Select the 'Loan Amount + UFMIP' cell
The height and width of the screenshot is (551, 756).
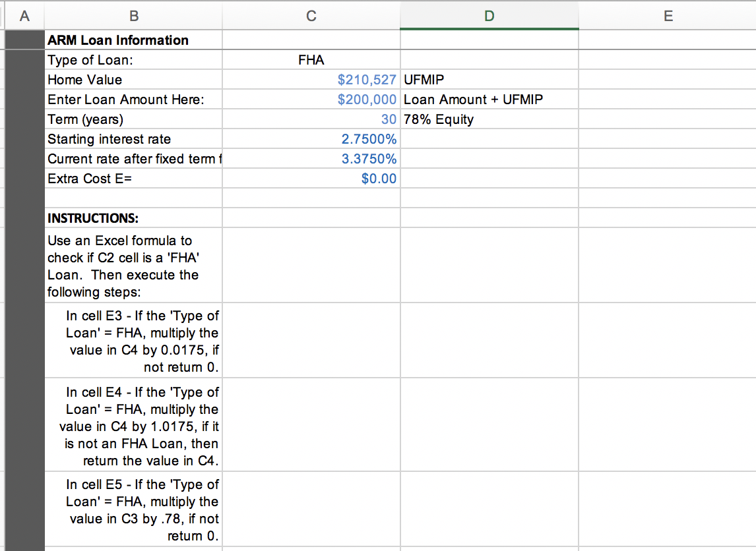489,100
